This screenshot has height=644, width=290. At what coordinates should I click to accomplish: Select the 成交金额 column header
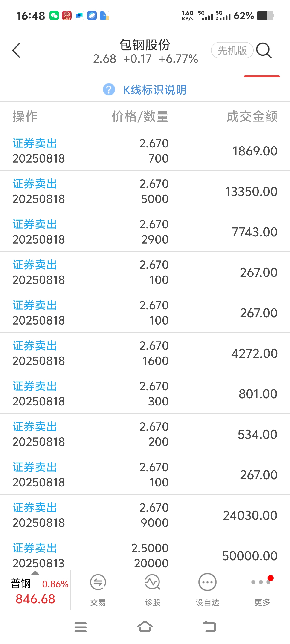pyautogui.click(x=252, y=117)
